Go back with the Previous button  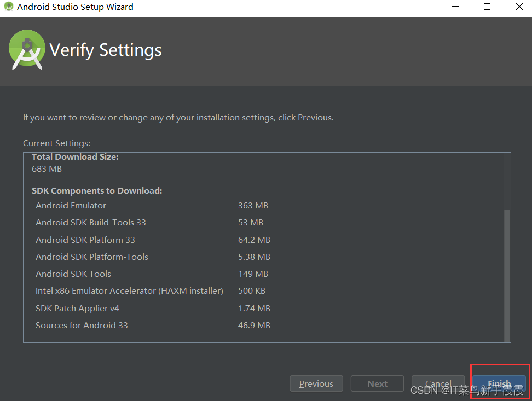316,383
